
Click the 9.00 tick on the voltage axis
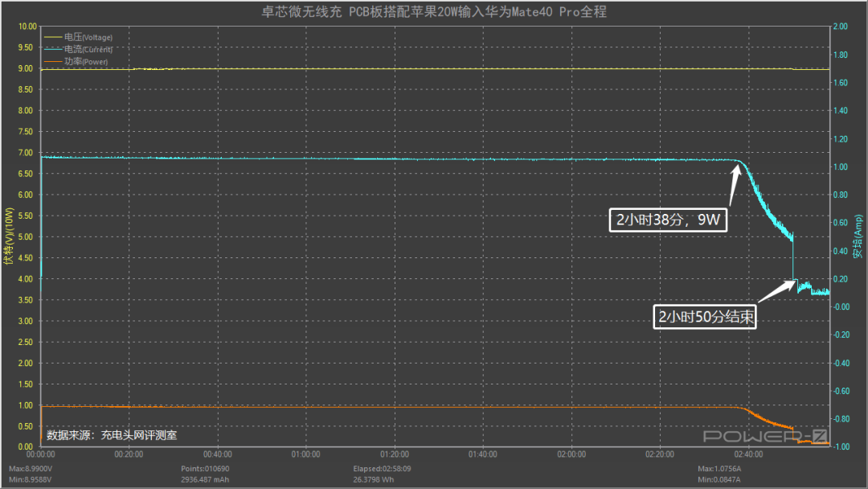tap(26, 68)
